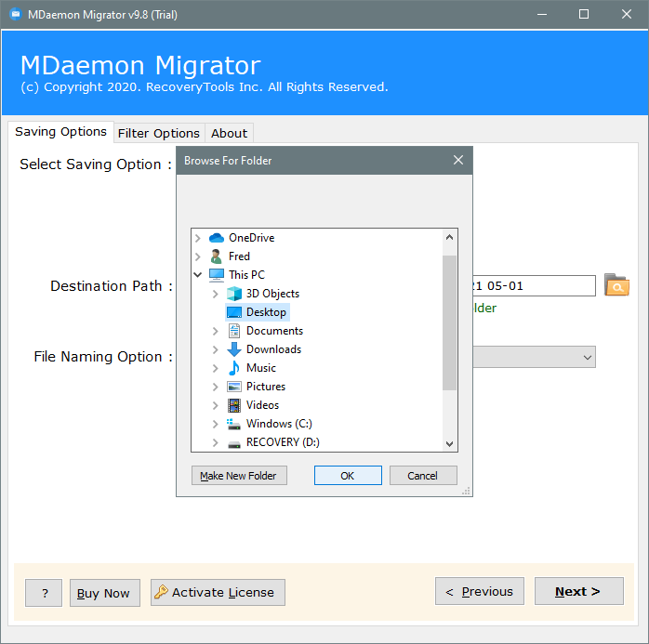Viewport: 649px width, 644px height.
Task: Click the OneDrive cloud icon
Action: point(217,238)
